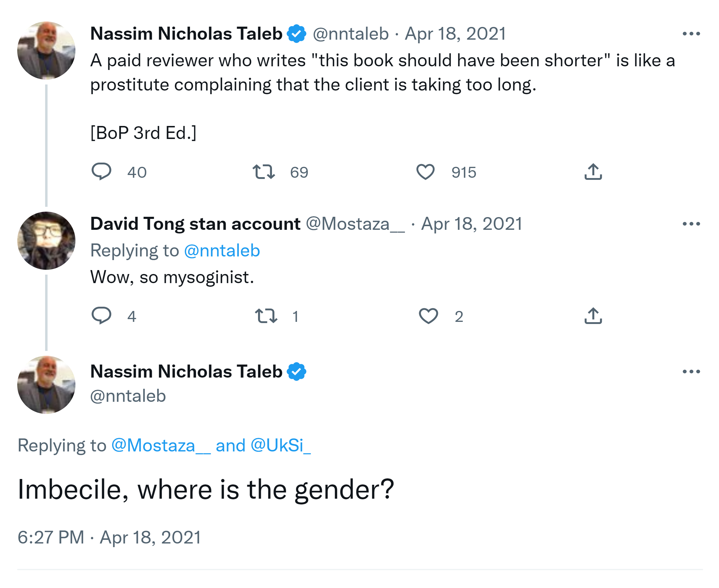Reply to the 'Wow, so mysoginist' tweet
The height and width of the screenshot is (588, 719).
(101, 315)
